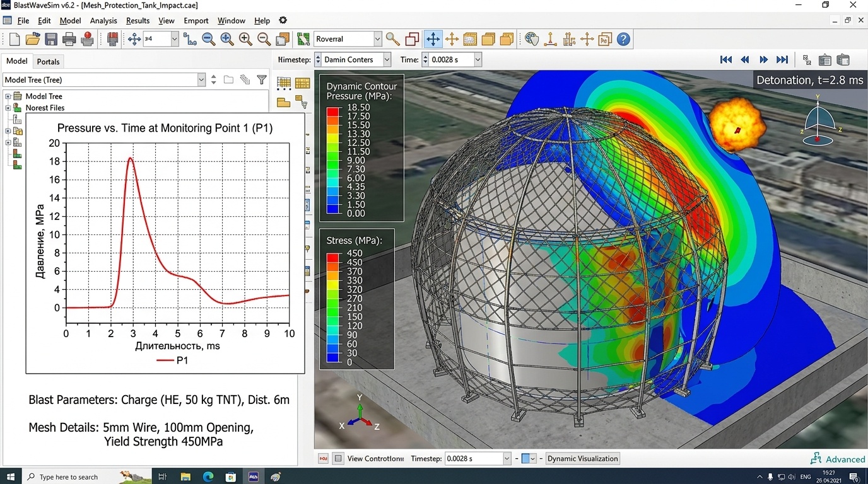Open the Model menu
Viewport: 868px width, 484px height.
pos(70,21)
